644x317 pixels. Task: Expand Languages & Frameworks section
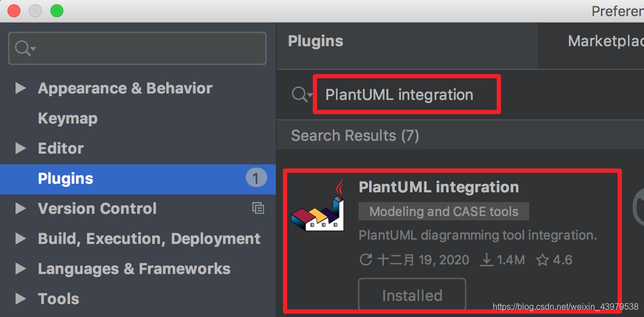(20, 269)
